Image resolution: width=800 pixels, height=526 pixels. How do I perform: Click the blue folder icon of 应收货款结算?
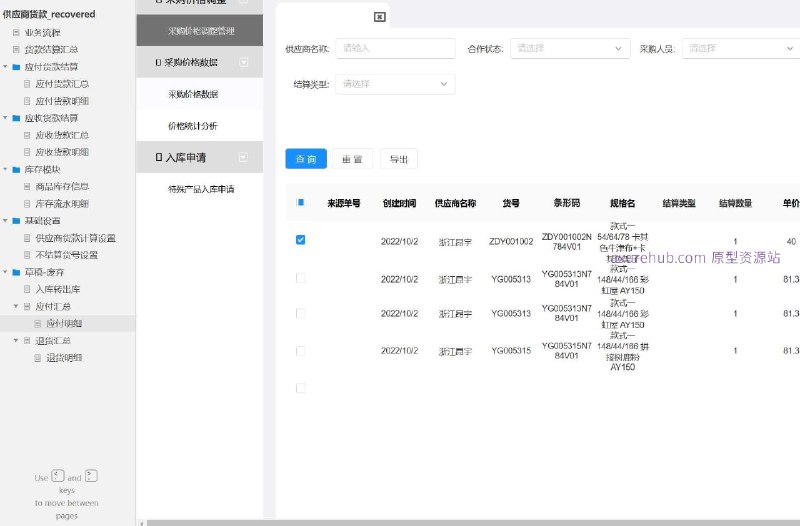pos(16,118)
